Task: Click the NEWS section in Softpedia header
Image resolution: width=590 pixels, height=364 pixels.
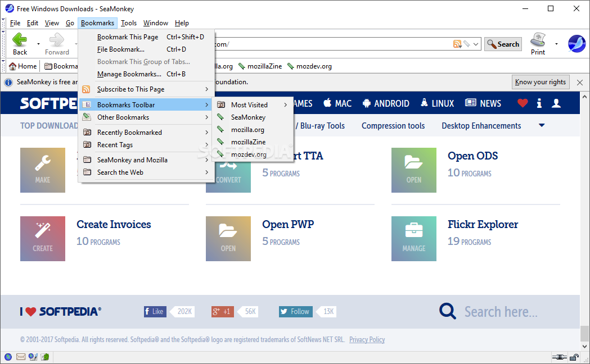Action: coord(483,103)
